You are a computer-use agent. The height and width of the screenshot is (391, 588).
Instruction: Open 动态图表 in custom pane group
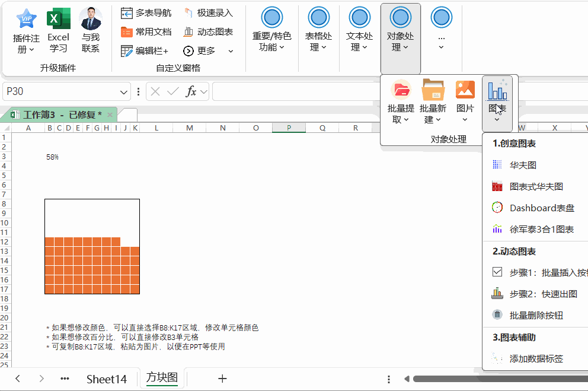pyautogui.click(x=208, y=32)
